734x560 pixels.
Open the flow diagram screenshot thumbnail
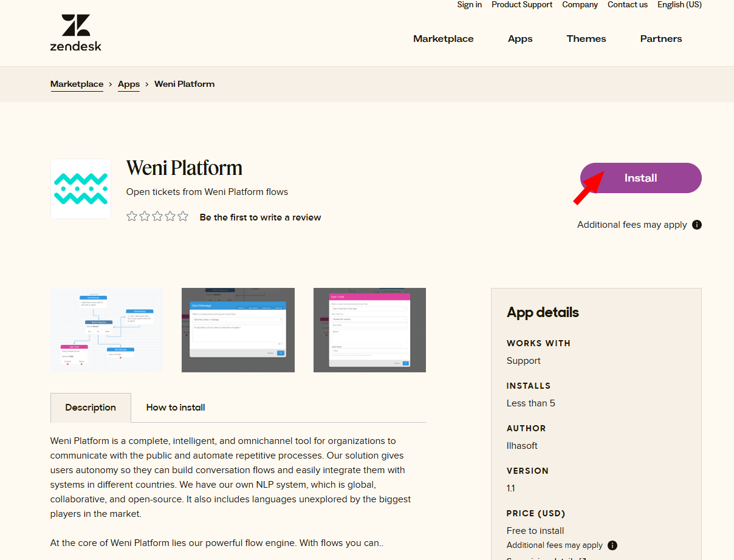pyautogui.click(x=106, y=330)
